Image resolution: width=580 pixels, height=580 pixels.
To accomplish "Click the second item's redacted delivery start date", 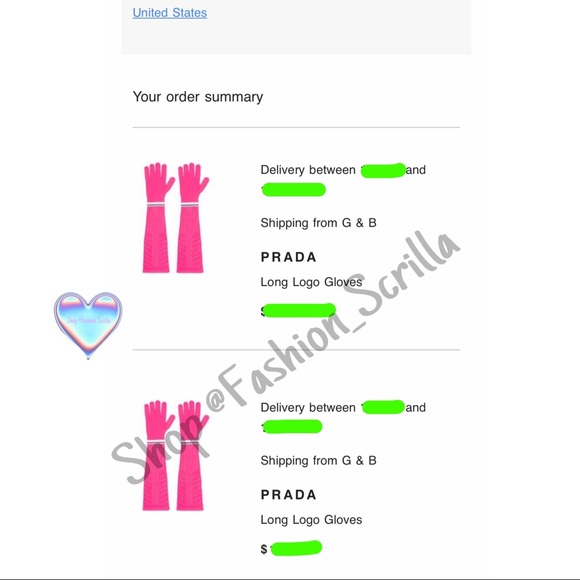I will 383,407.
